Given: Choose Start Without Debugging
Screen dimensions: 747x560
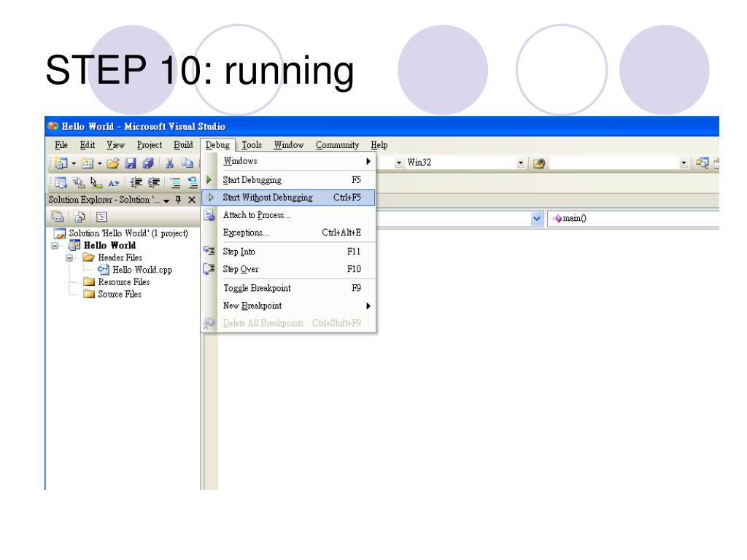Looking at the screenshot, I should (289, 198).
